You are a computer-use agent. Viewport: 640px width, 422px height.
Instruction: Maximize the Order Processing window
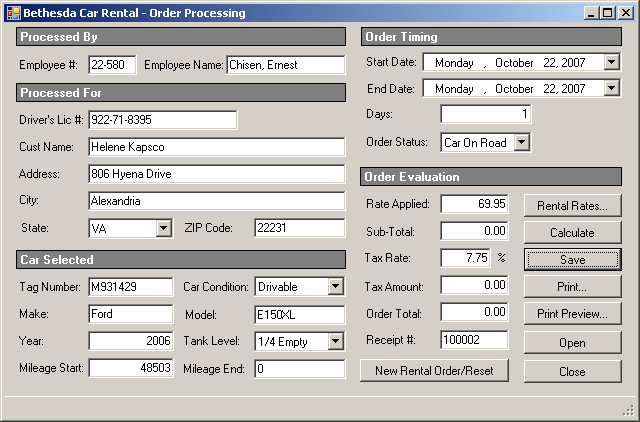[x=607, y=13]
